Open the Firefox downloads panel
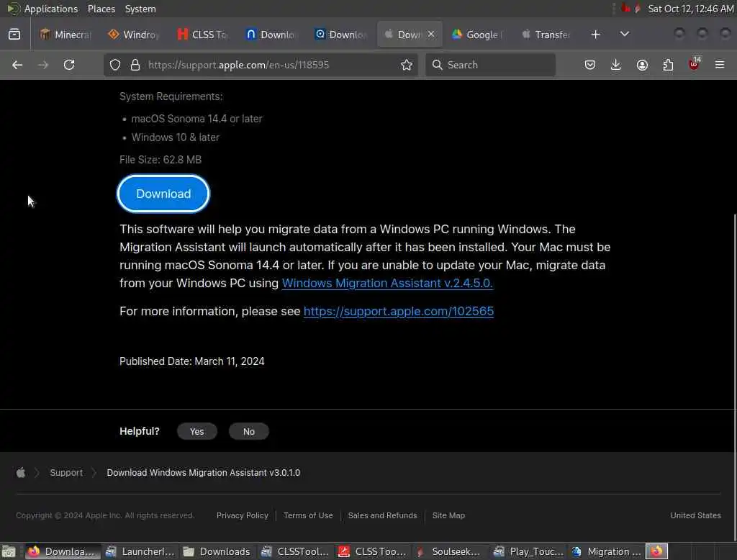This screenshot has width=737, height=560. point(616,65)
